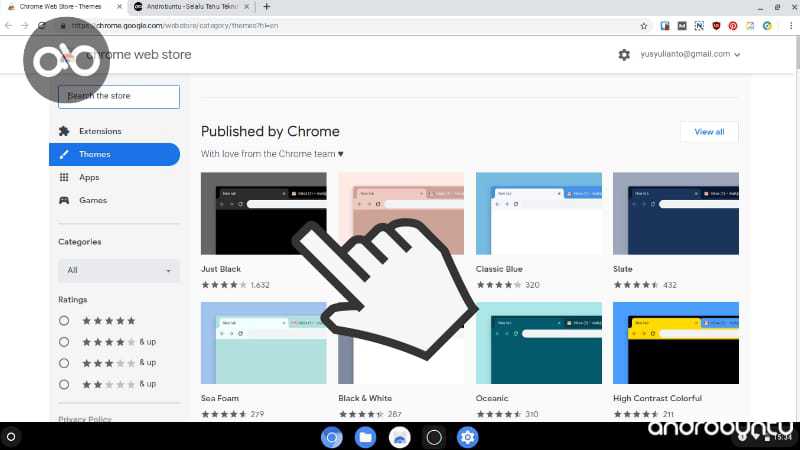Viewport: 800px width, 450px height.
Task: Click inside the Search the store field
Action: (119, 96)
